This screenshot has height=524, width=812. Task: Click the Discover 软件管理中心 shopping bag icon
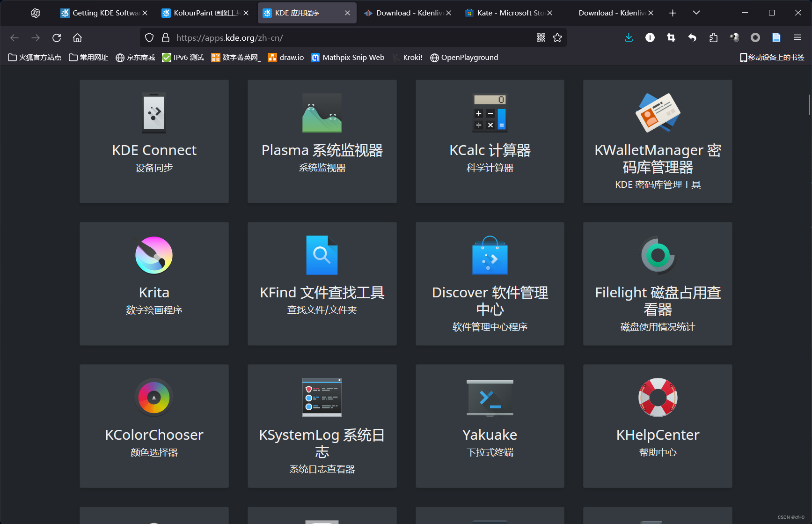point(490,256)
